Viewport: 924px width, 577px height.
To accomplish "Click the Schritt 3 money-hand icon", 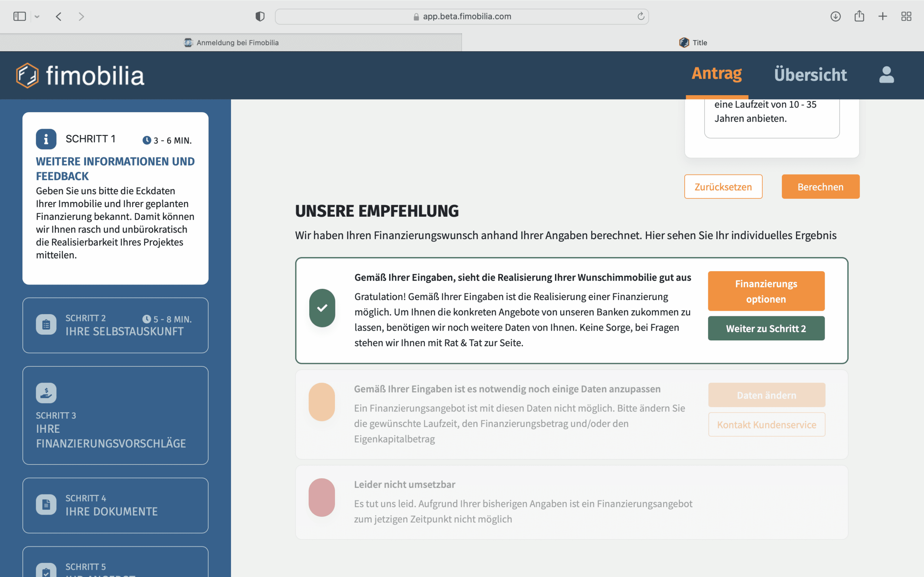I will (x=46, y=393).
